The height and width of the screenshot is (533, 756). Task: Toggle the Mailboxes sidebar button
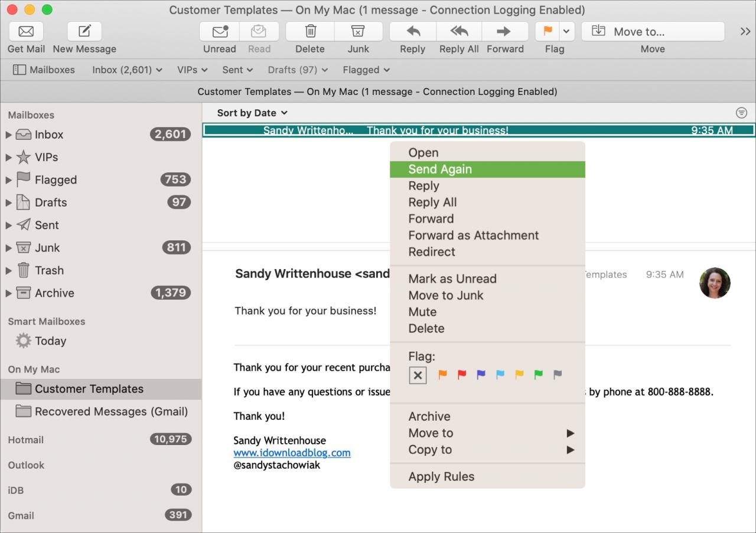(x=44, y=70)
